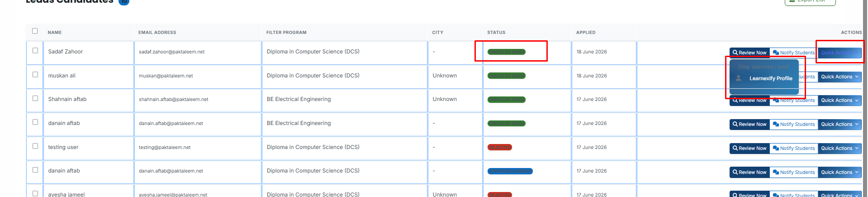
Task: Choose Learnexify Profile from the open dropdown
Action: point(764,78)
